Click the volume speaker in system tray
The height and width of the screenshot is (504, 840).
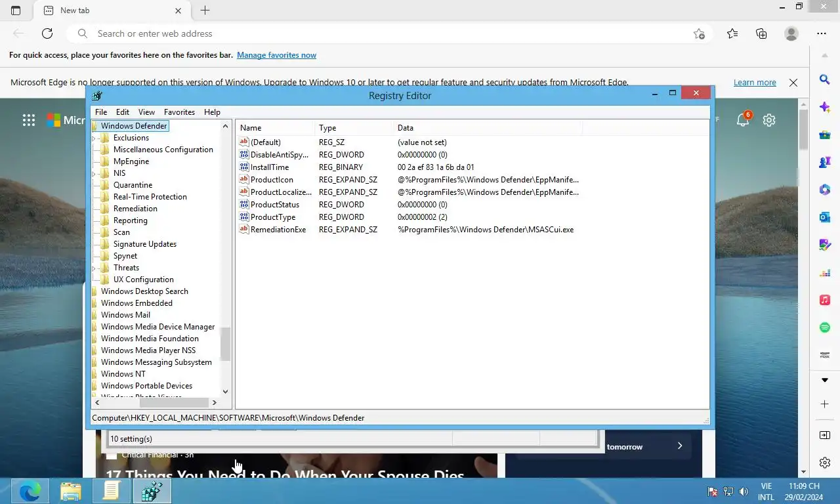(744, 491)
